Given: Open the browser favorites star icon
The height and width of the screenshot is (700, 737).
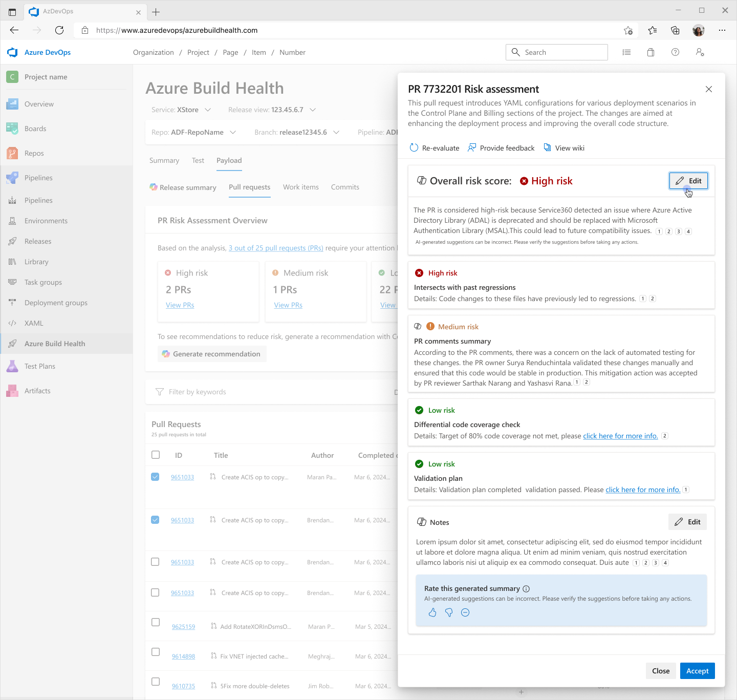Looking at the screenshot, I should tap(652, 30).
